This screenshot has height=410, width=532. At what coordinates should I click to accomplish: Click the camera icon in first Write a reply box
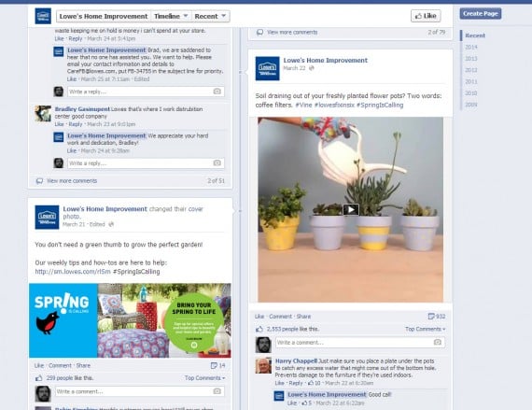(x=217, y=92)
